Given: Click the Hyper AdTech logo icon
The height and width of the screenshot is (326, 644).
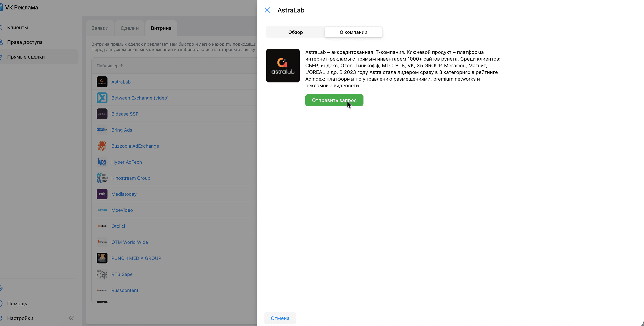Looking at the screenshot, I should tap(102, 162).
